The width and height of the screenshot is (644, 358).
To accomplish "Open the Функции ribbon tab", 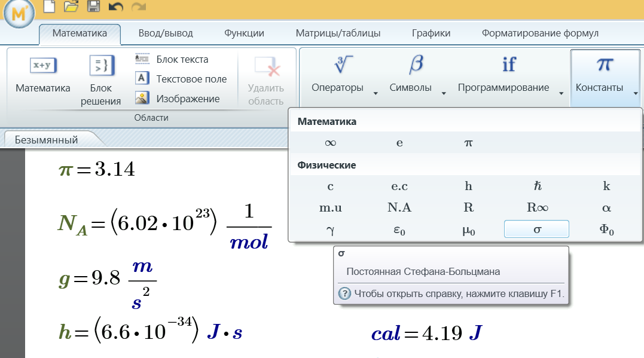I will point(244,33).
